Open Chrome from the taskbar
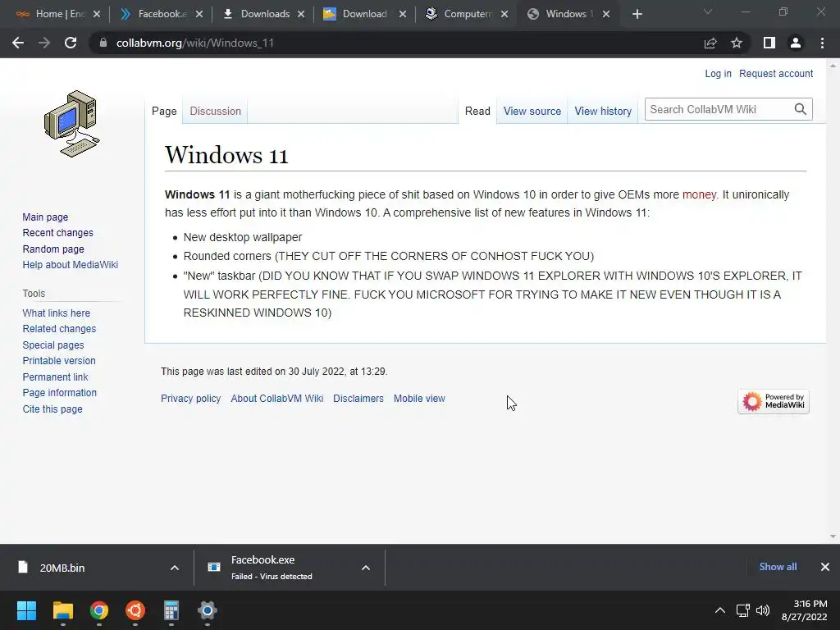This screenshot has height=630, width=840. tap(99, 610)
